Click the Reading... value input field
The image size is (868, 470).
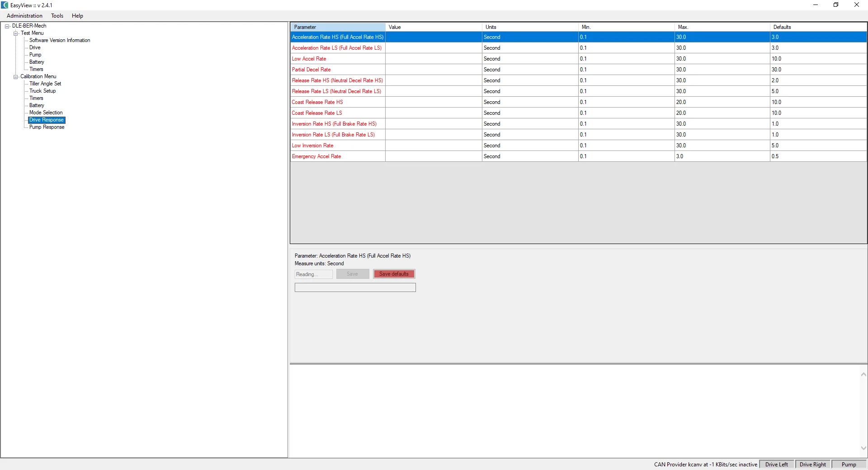click(313, 274)
